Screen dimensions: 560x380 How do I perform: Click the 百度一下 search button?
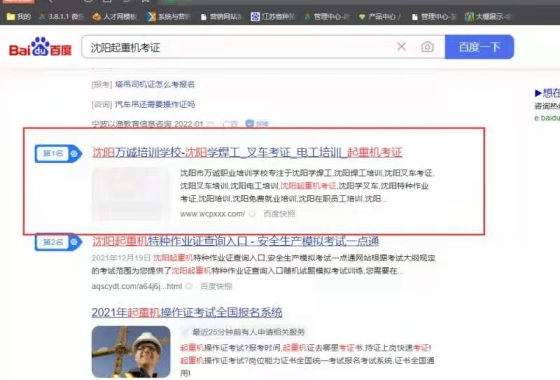(479, 47)
